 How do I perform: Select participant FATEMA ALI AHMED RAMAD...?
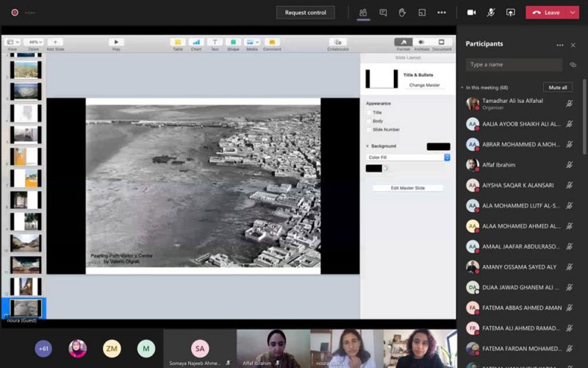tap(520, 328)
